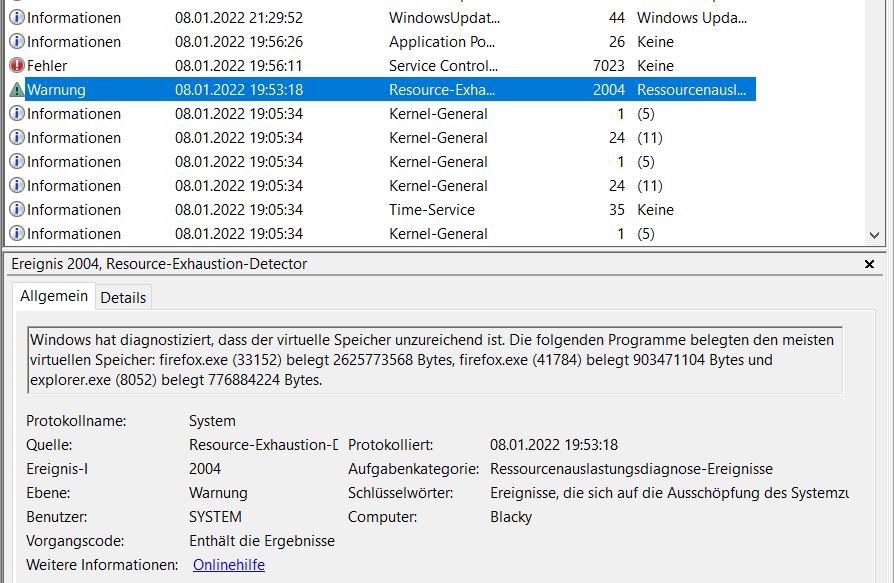Click the Resource-Exha... source cell in selected row

441,90
